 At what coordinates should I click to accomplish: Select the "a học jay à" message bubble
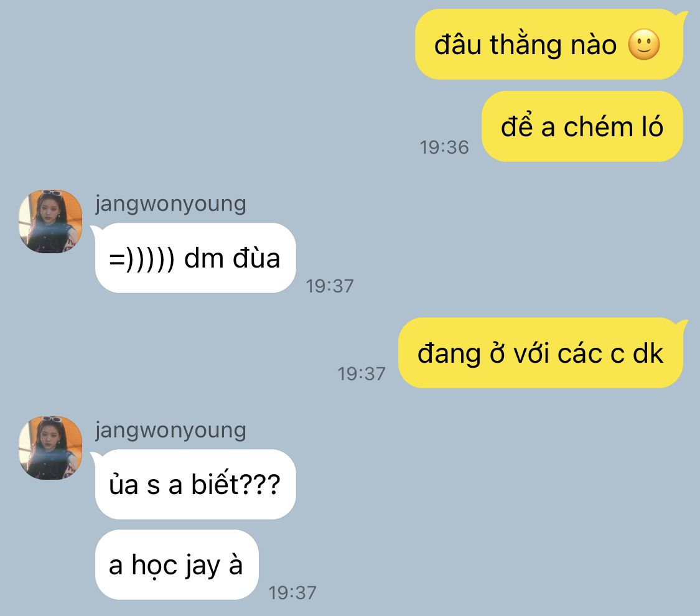[177, 565]
